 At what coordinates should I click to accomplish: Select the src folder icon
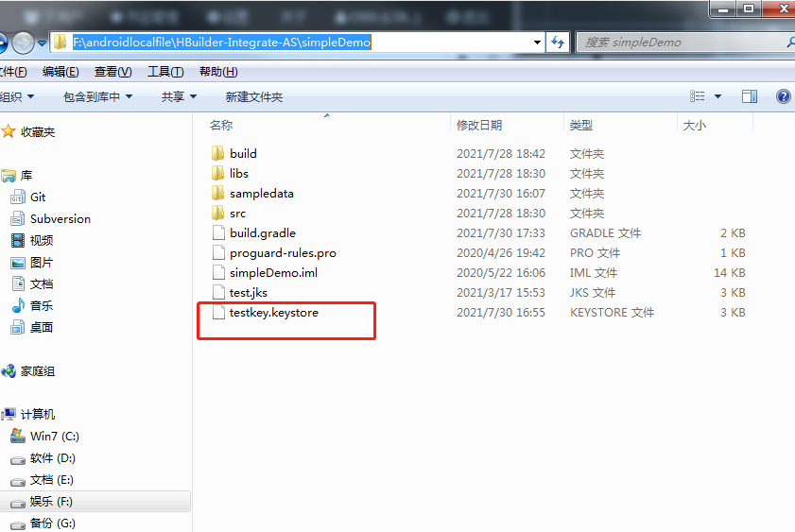(218, 213)
